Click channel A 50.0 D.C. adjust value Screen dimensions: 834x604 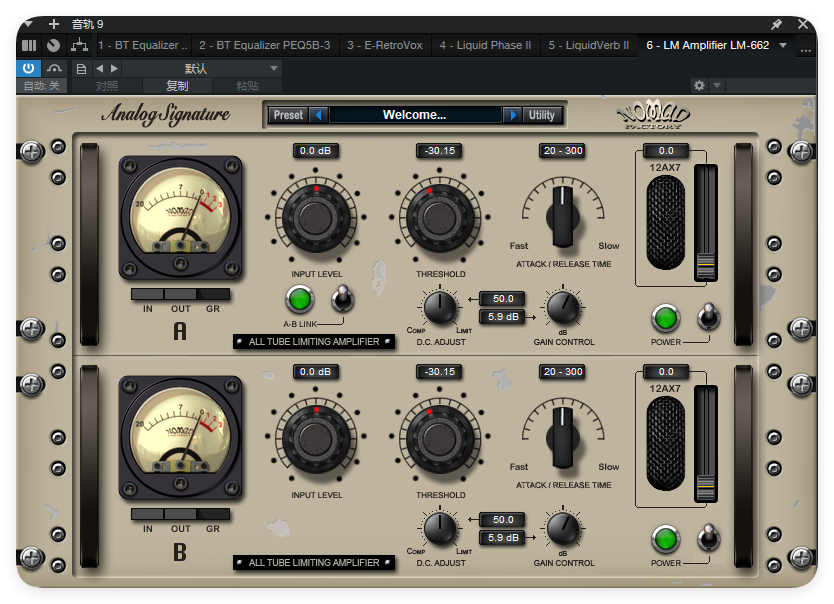(503, 299)
